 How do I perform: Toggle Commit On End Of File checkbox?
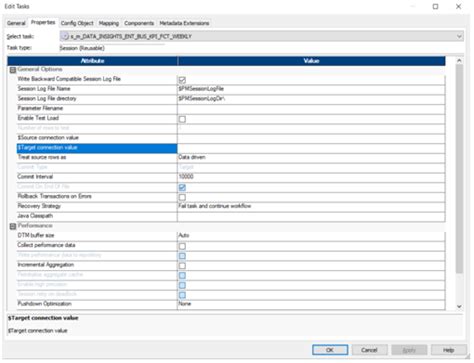coord(182,187)
